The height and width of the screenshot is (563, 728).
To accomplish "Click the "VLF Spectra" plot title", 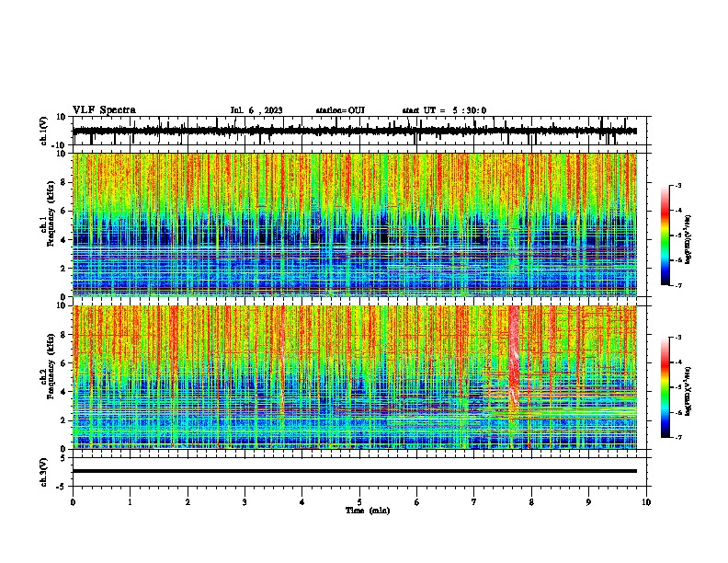I will [x=104, y=110].
